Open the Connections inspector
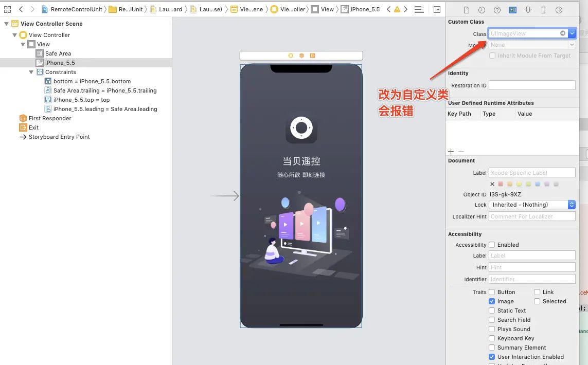This screenshot has height=365, width=588. (559, 9)
